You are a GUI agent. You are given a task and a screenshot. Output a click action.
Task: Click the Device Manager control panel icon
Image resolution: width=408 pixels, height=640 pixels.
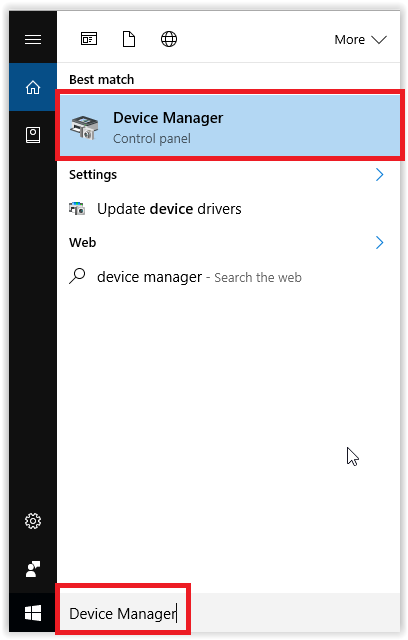84,127
